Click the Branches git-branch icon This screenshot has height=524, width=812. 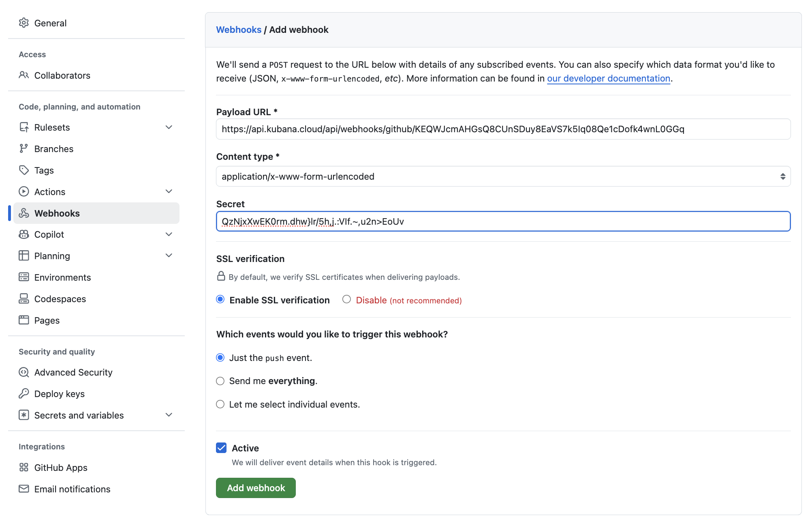(x=24, y=149)
